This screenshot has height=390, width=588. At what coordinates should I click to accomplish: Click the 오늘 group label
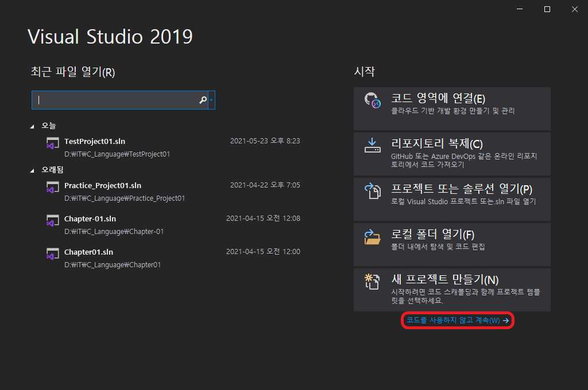coord(49,126)
